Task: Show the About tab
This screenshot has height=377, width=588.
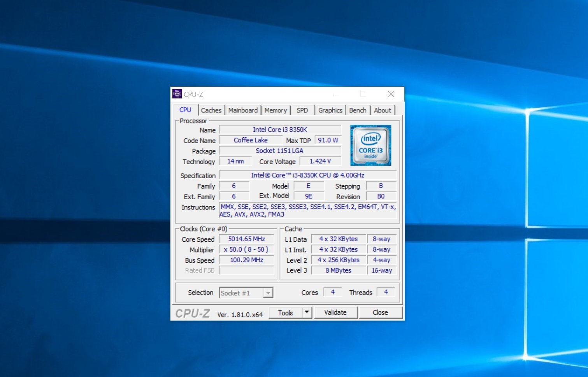Action: (383, 110)
